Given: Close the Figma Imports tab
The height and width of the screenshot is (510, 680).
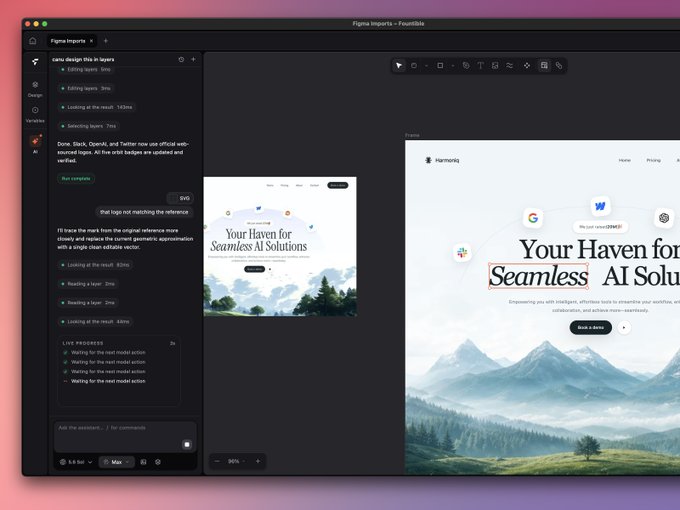Looking at the screenshot, I should 92,41.
